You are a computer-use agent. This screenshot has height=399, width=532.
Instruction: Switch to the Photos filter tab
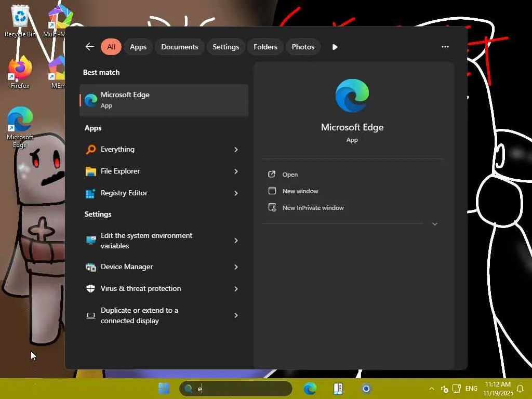coord(303,47)
